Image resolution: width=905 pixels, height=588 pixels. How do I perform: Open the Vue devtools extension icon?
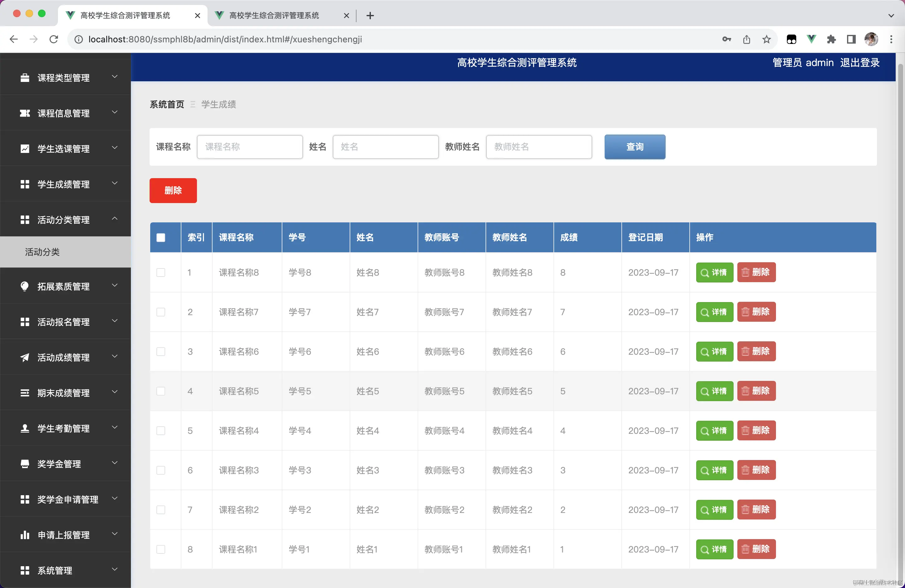[x=811, y=39]
